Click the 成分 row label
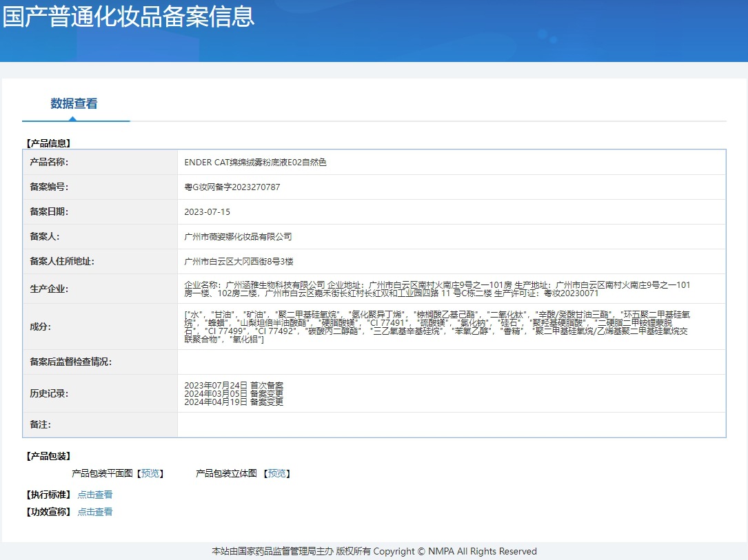 [40, 326]
